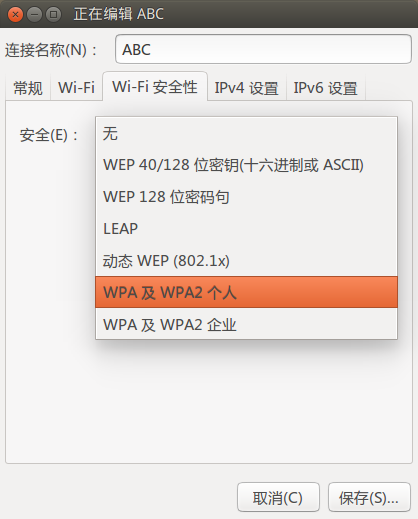The width and height of the screenshot is (418, 519).
Task: Select 动态 WEP (802.1x) option
Action: coord(246,260)
